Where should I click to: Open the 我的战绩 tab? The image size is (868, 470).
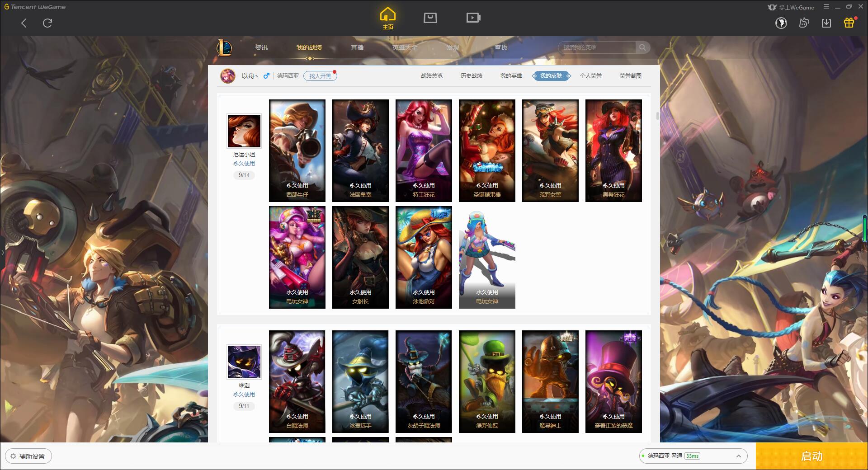point(309,47)
